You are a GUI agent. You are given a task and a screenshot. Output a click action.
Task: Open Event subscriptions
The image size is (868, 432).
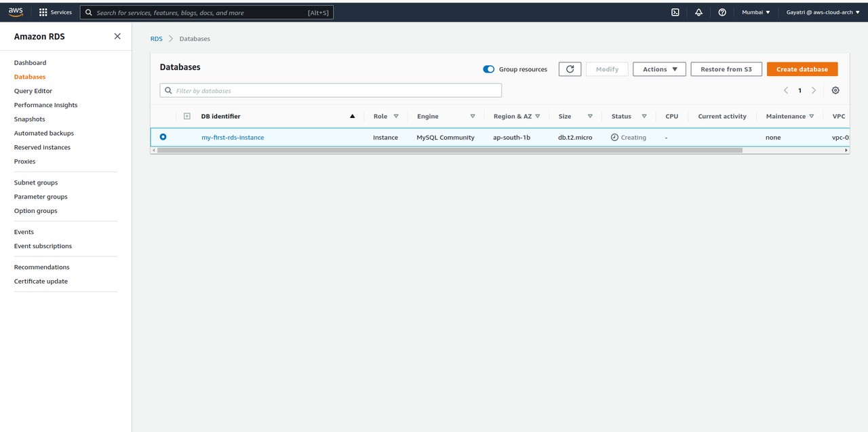(x=43, y=246)
